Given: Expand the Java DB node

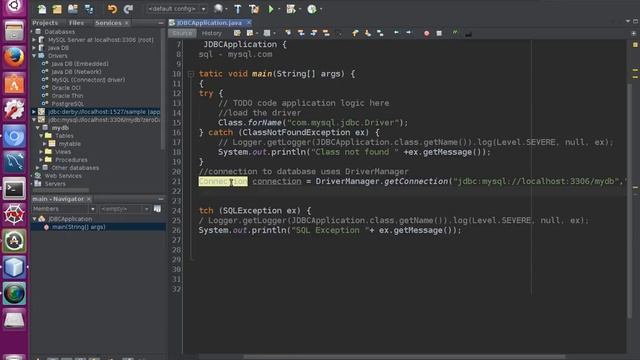Looking at the screenshot, I should click(x=34, y=48).
